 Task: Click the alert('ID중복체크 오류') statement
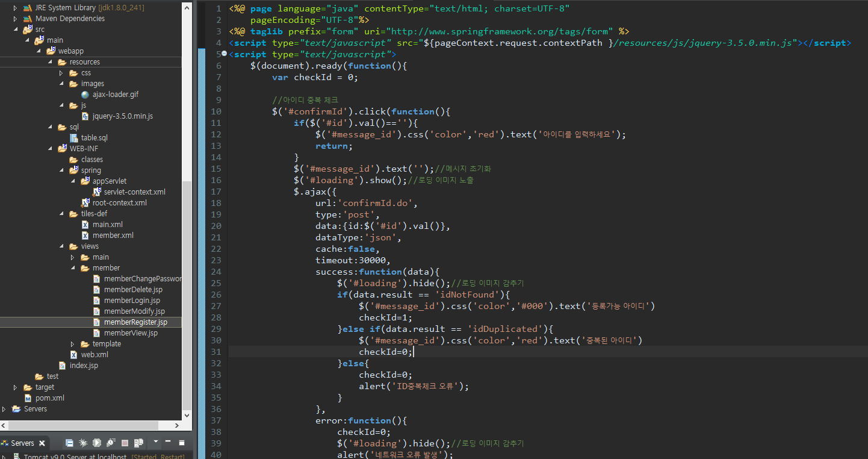414,386
